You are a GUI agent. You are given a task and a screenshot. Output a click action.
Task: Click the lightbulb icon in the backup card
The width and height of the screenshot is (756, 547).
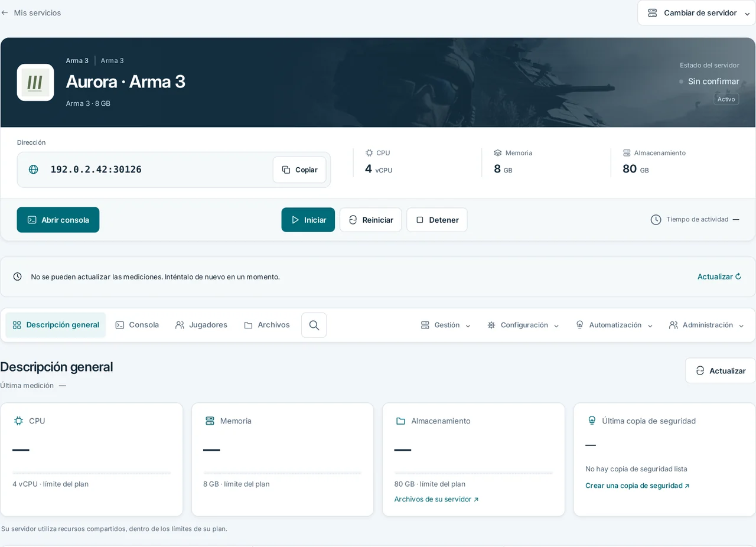(592, 421)
